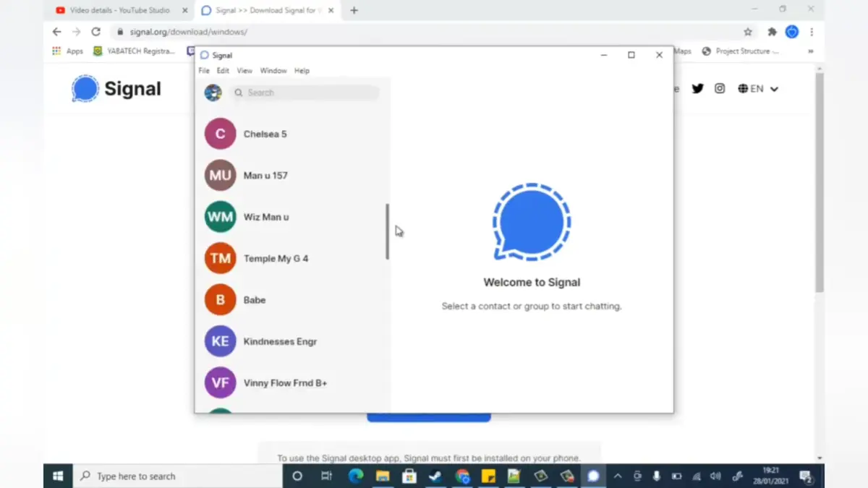
Task: Open Microsoft Store from the taskbar
Action: coord(409,476)
